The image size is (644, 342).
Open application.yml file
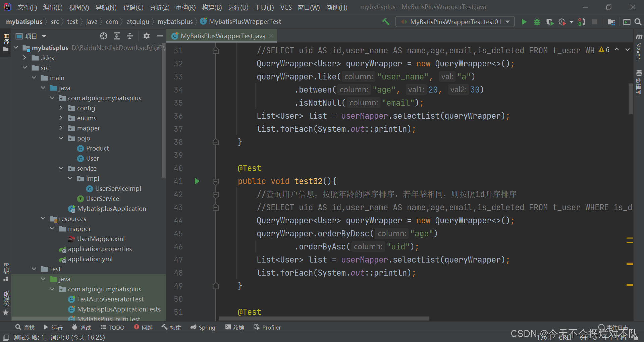(90, 259)
